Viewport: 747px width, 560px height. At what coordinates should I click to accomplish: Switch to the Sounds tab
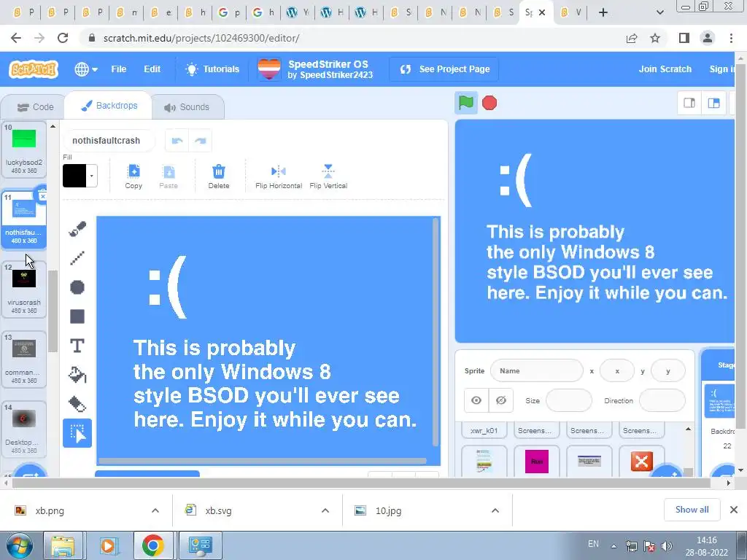[x=187, y=107]
